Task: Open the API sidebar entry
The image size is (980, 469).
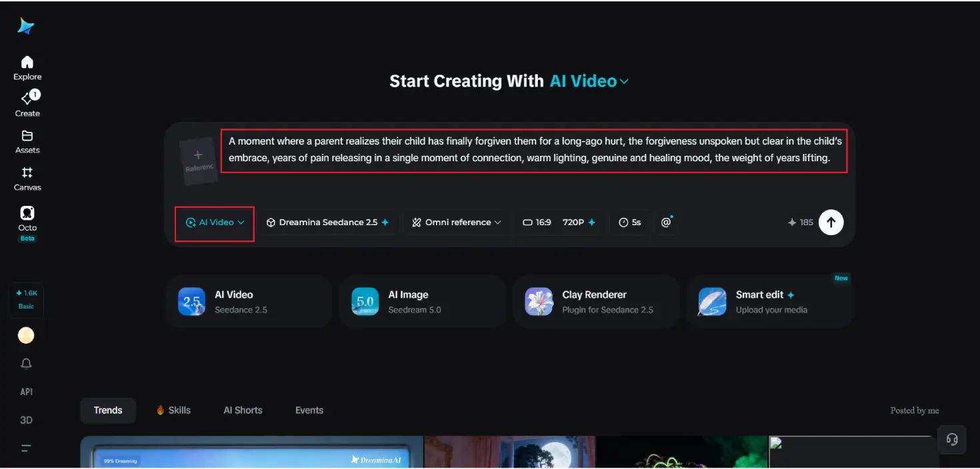Action: point(26,392)
